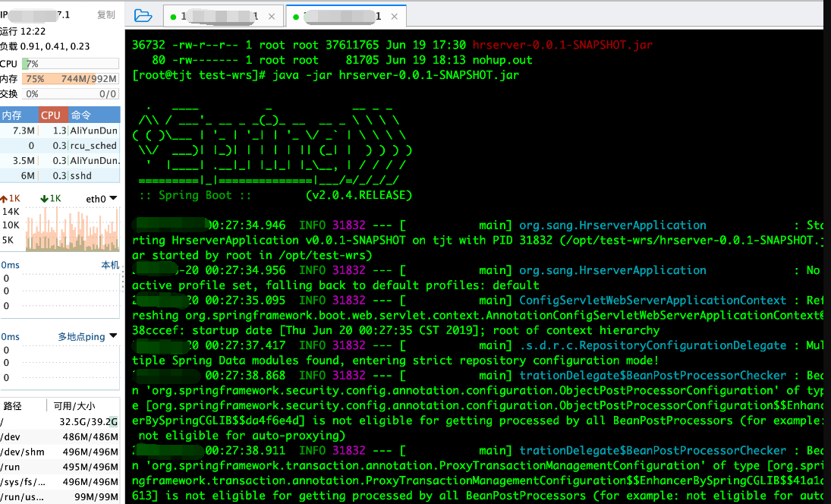Screen dimensions: 831x504
Task: Sort processes by 内存 column
Action: (x=19, y=115)
